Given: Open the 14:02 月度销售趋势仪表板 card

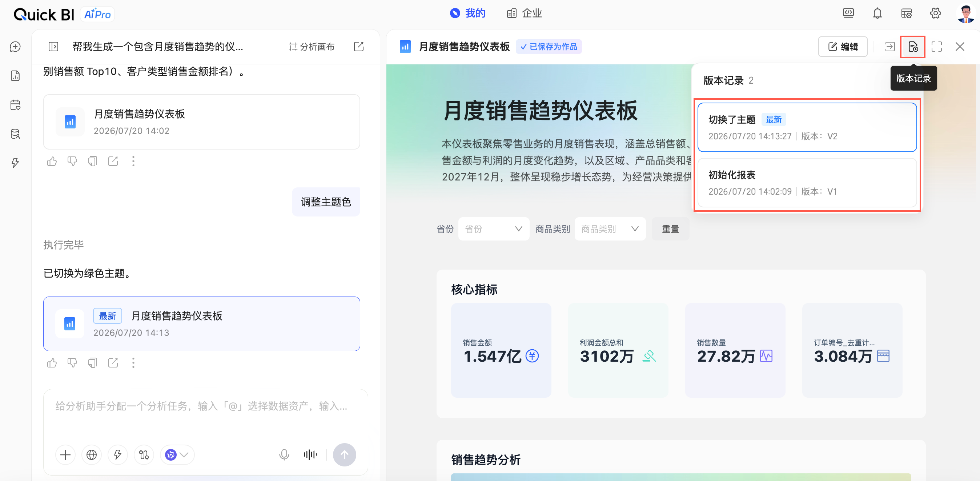Looking at the screenshot, I should 202,122.
